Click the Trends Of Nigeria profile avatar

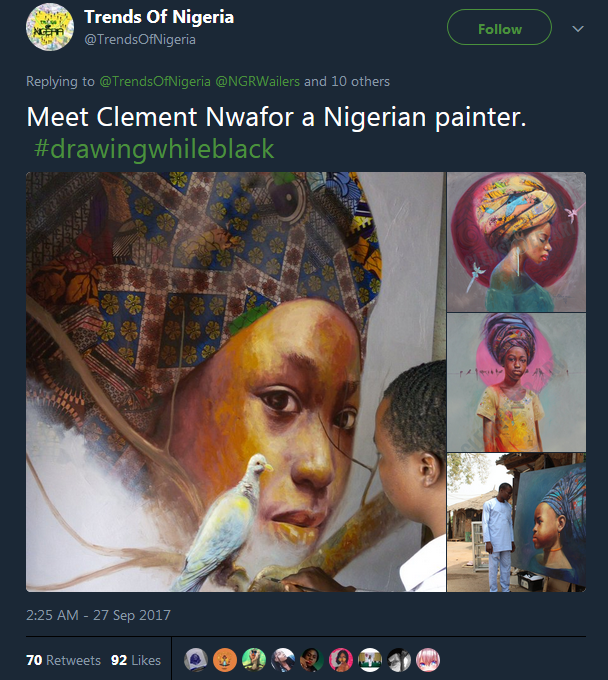point(49,28)
